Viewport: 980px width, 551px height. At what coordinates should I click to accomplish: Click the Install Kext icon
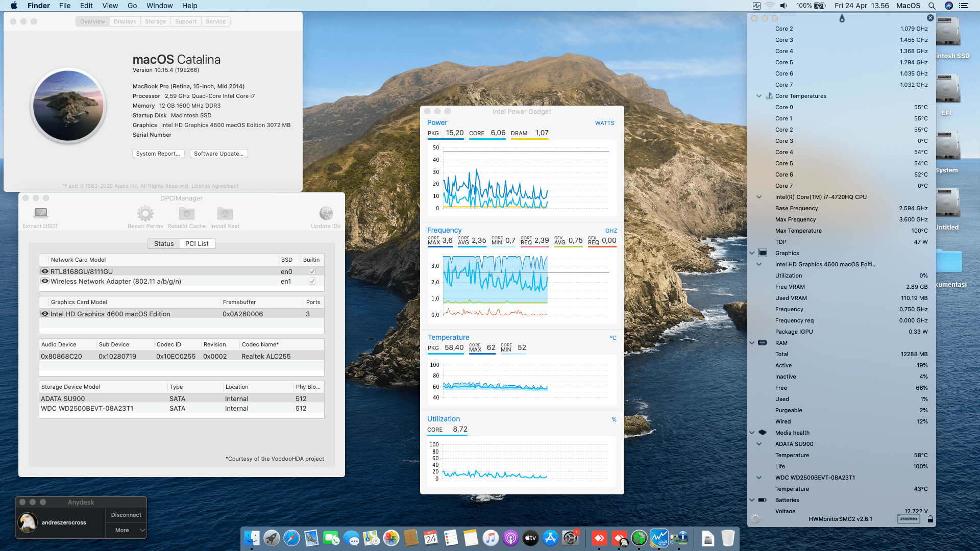pos(225,213)
